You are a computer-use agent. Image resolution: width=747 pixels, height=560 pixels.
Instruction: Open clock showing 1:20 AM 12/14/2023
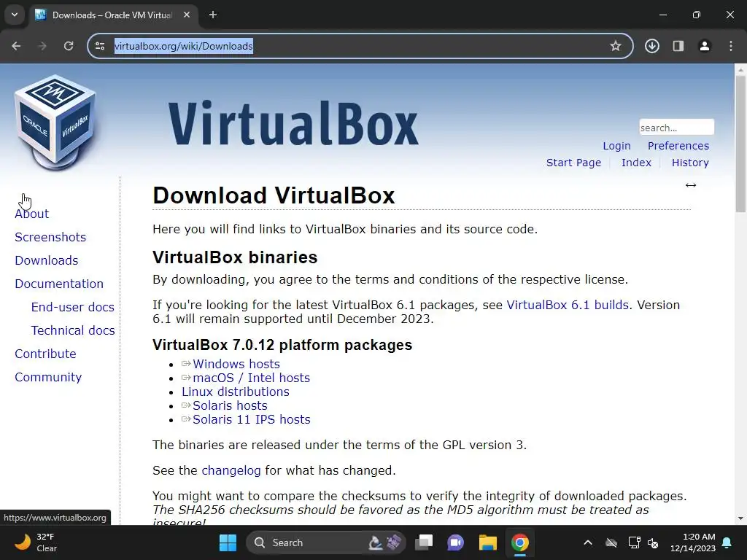[x=693, y=542]
